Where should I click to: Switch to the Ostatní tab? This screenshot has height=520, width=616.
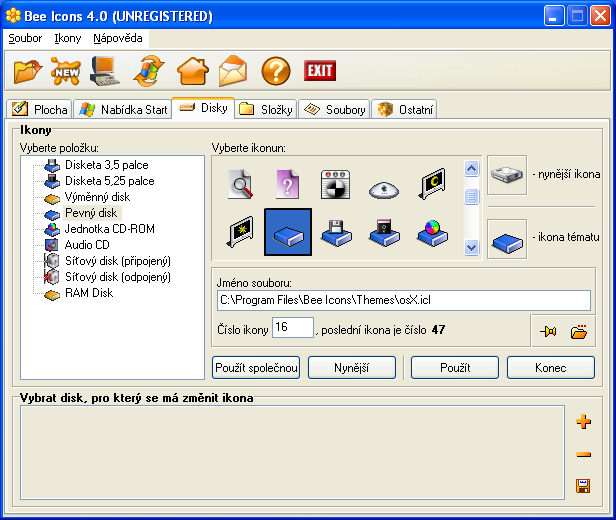[404, 109]
